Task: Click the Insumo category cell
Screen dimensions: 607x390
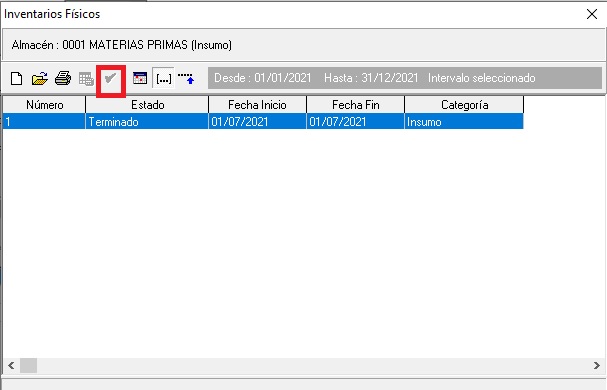Action: point(464,122)
